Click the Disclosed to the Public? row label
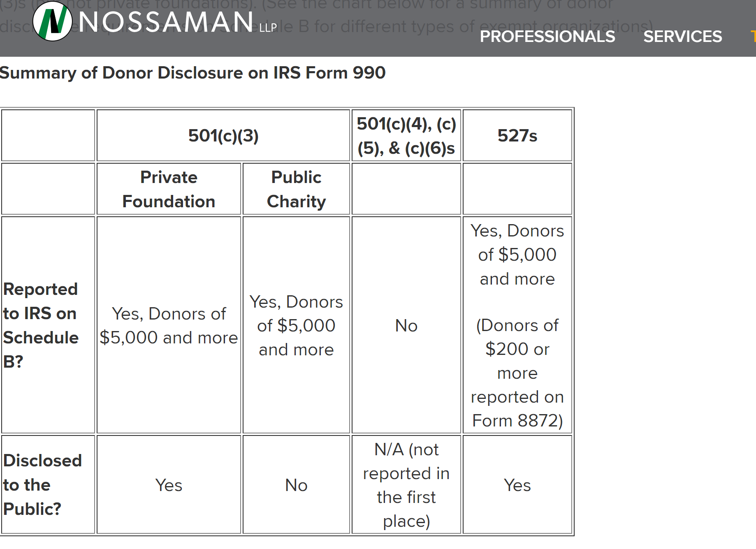The height and width of the screenshot is (549, 756). pos(43,485)
